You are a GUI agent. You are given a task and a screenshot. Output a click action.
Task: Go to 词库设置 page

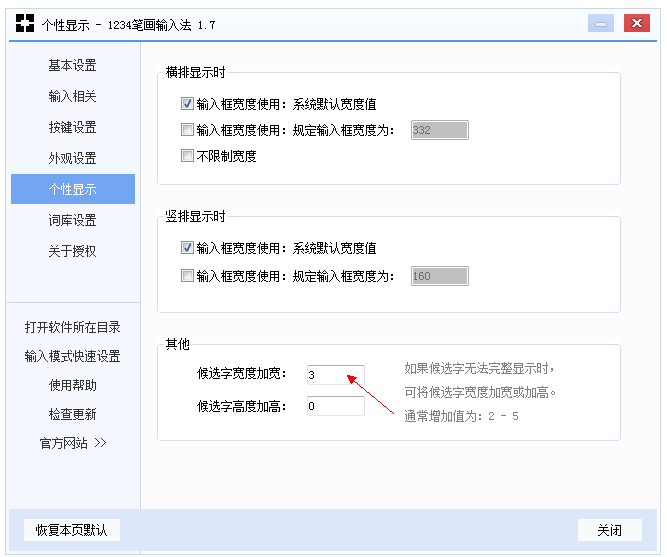(72, 220)
